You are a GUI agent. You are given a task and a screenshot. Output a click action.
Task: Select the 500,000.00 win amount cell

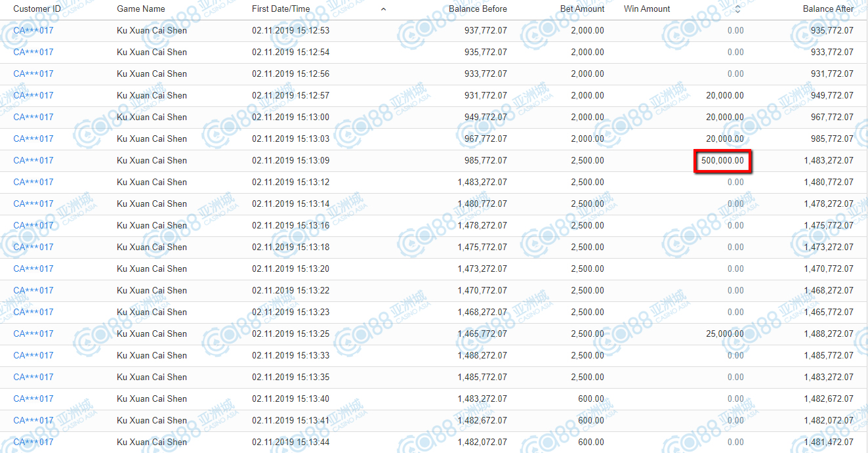[x=722, y=160]
